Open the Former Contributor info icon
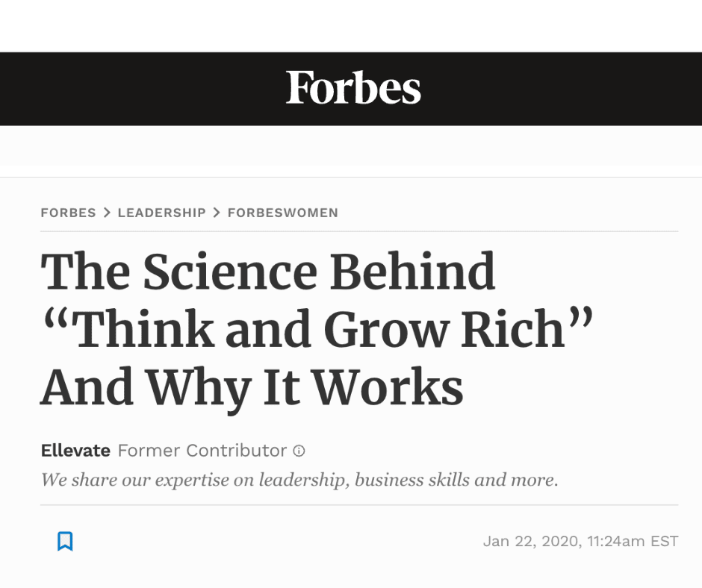This screenshot has height=588, width=702. (299, 451)
